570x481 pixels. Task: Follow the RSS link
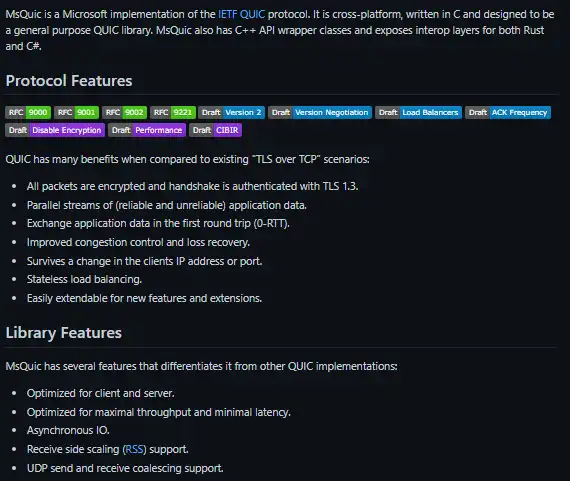point(135,449)
